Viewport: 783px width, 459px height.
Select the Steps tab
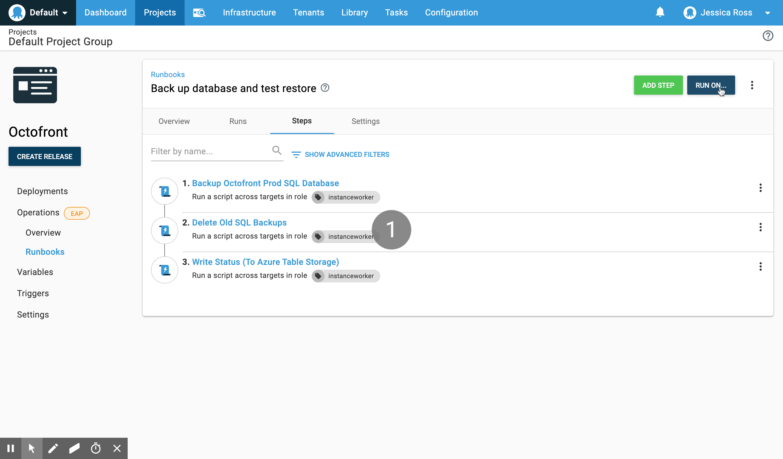pos(302,121)
